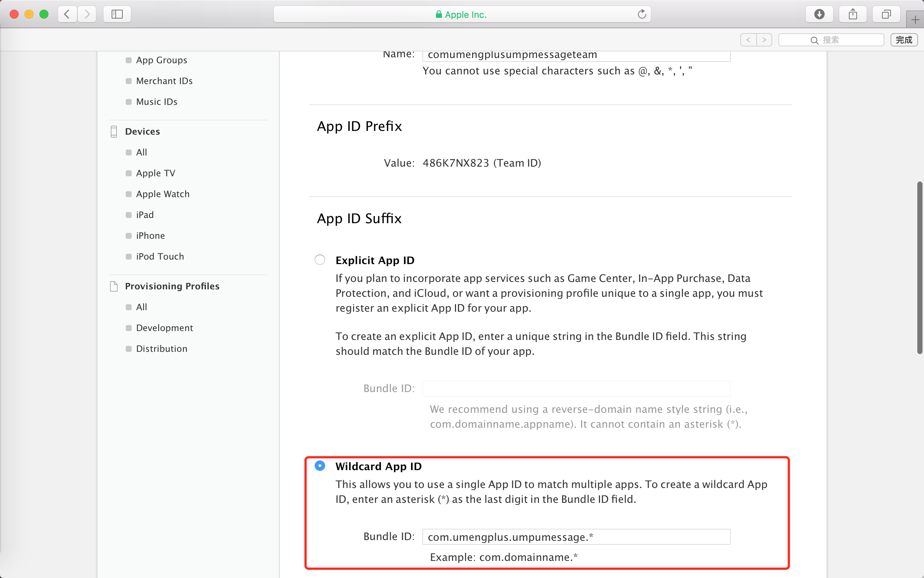The image size is (924, 578).
Task: Click the magnifier in the find field
Action: click(x=814, y=40)
